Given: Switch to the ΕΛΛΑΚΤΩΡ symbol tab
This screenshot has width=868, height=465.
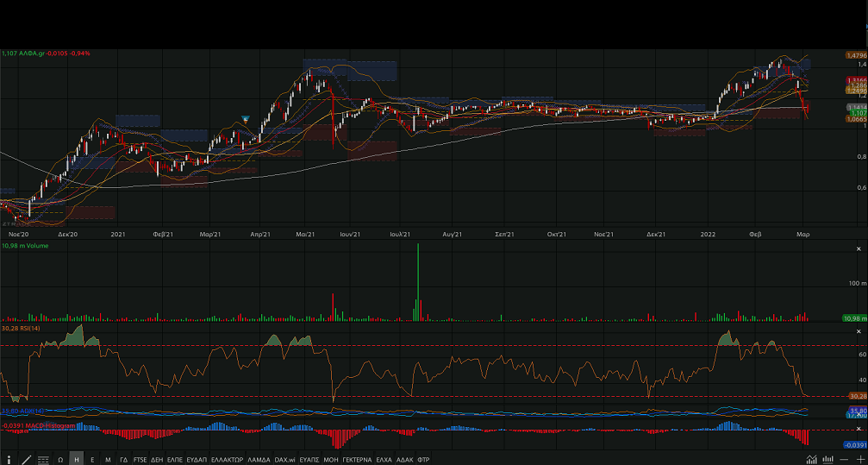Looking at the screenshot, I should [227, 460].
